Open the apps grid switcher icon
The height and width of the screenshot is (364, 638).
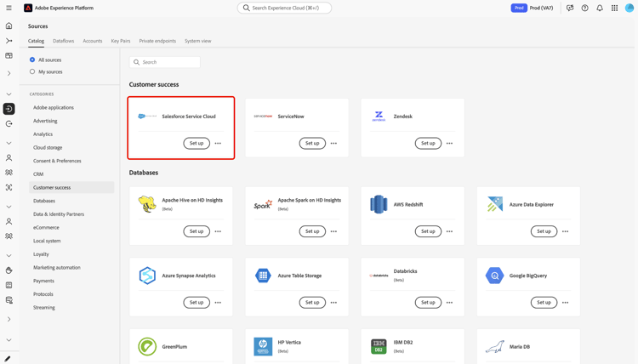pos(614,8)
